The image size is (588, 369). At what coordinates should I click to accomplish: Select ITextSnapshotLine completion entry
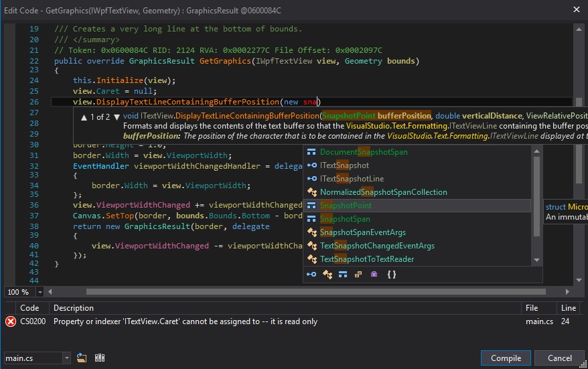coord(352,179)
